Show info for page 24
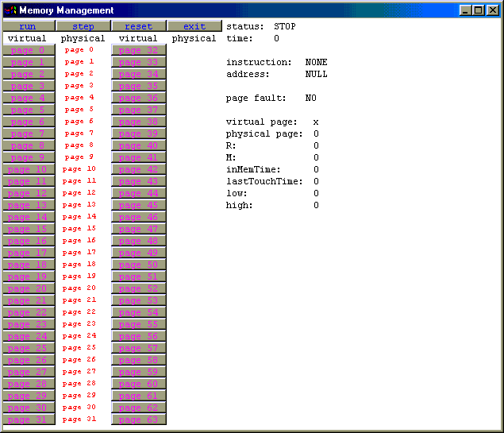Image resolution: width=504 pixels, height=433 pixels. click(28, 336)
